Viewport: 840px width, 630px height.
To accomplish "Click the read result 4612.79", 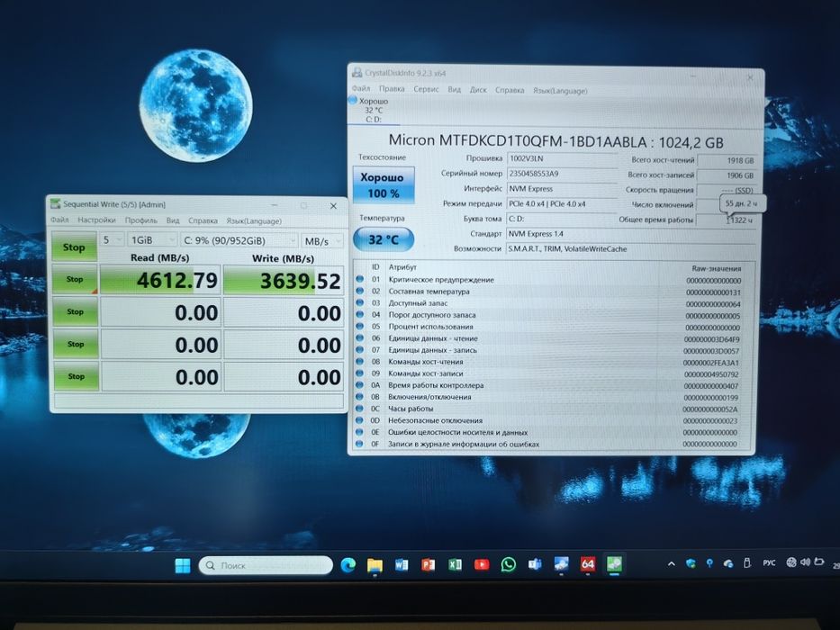I will point(160,280).
